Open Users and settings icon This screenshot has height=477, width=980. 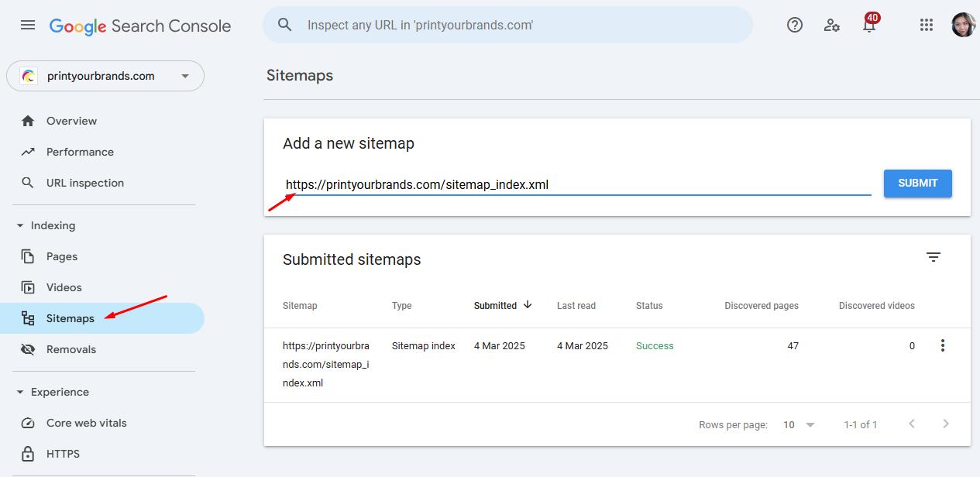[x=832, y=25]
